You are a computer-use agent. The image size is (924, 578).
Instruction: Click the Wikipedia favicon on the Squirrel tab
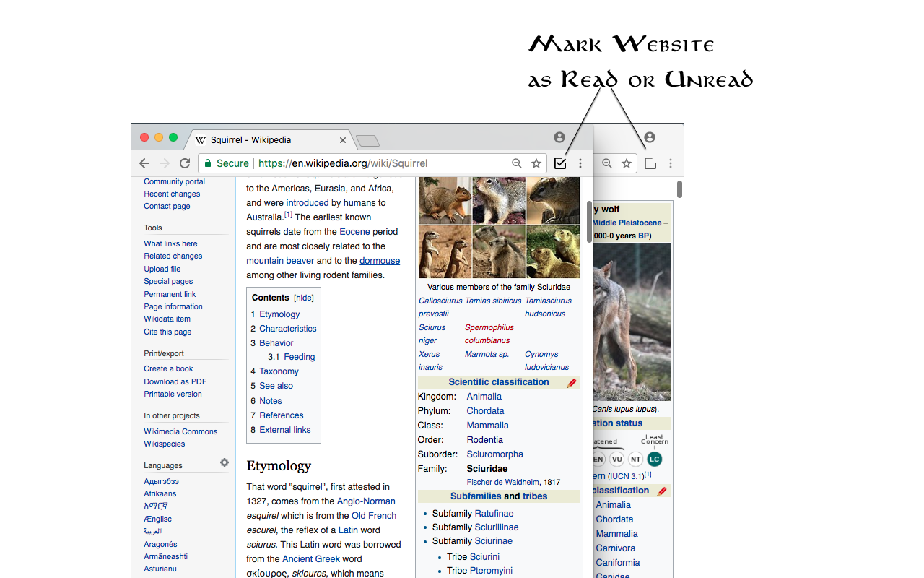click(x=201, y=140)
